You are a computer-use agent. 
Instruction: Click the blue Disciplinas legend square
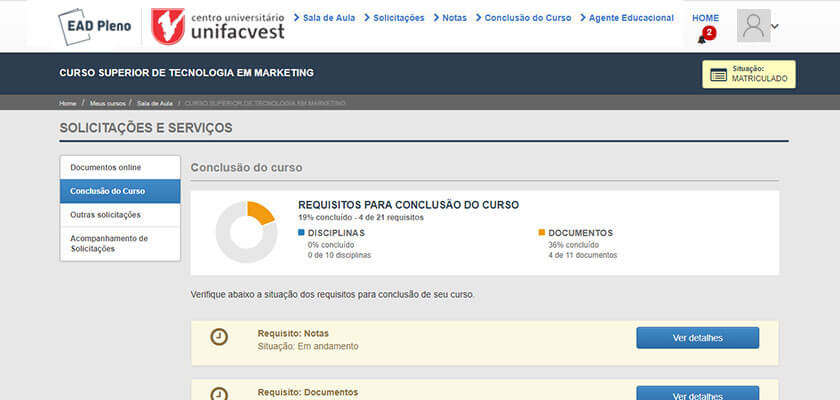(x=301, y=232)
